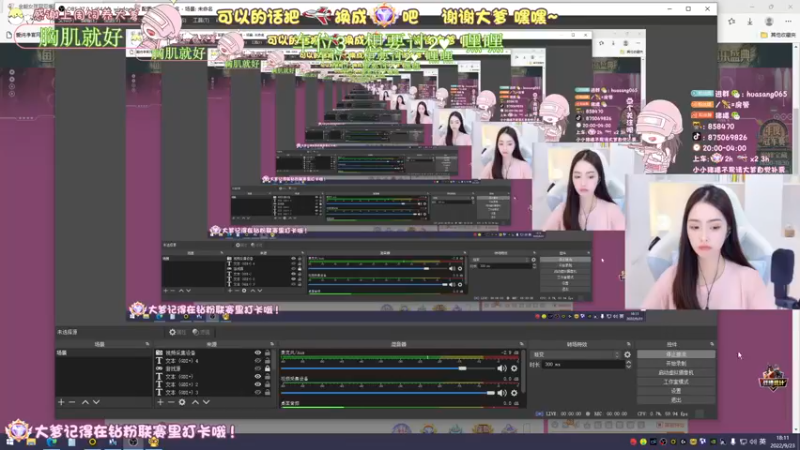Toggle visibility of 文本 (GDI+) 3 source
Image resolution: width=800 pixels, height=450 pixels.
258,392
